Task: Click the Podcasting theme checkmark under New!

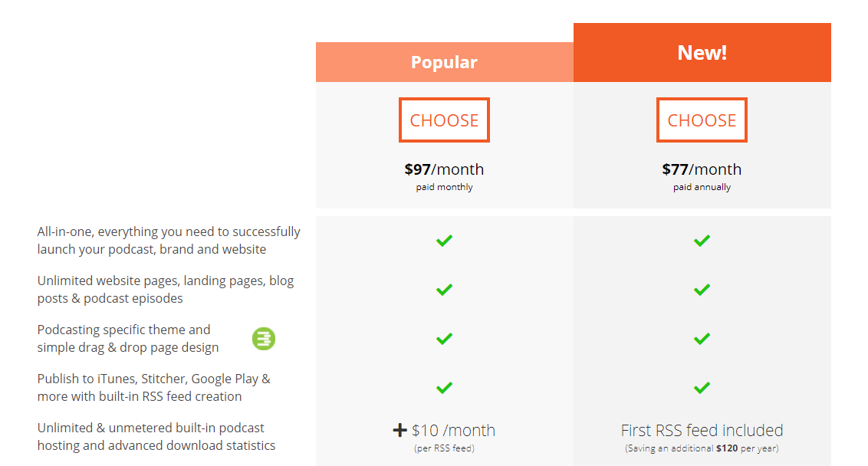Action: (702, 338)
